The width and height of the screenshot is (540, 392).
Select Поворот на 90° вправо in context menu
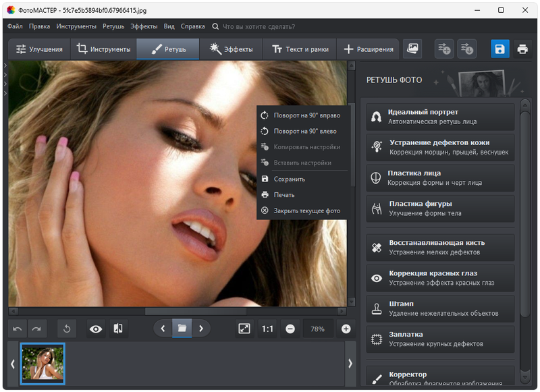point(306,115)
